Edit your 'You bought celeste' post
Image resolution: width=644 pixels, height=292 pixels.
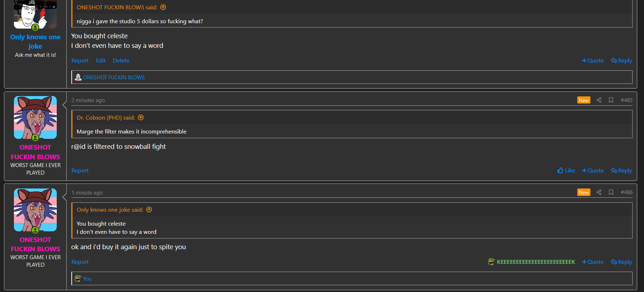[101, 60]
